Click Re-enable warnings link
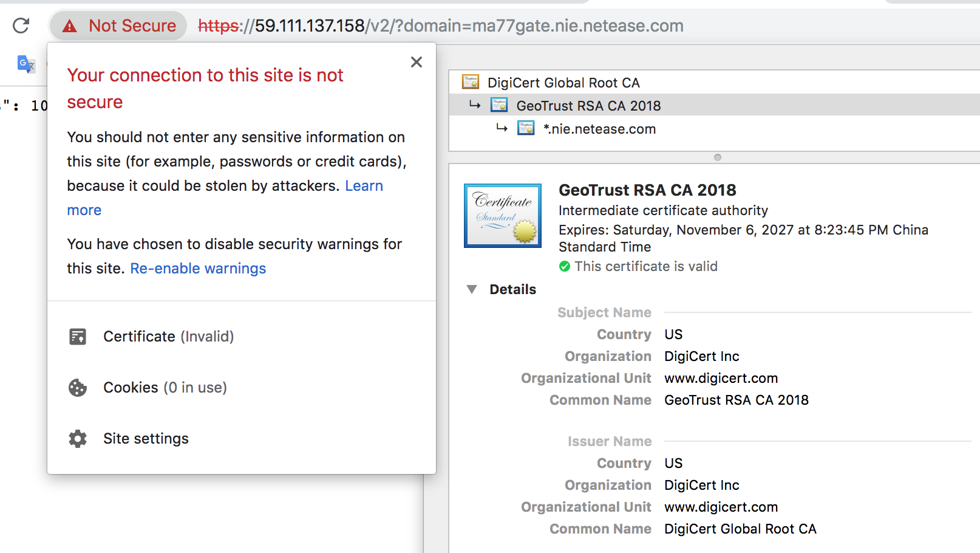 198,269
